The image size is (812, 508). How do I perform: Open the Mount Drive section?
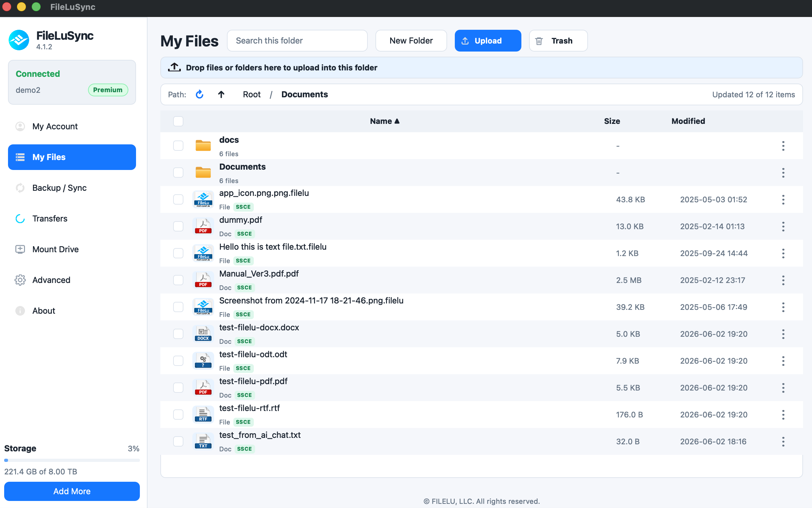[72, 249]
